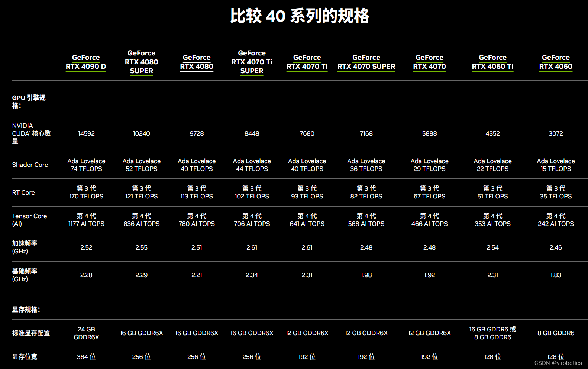Click boost clock value 2.46
Viewport: 588px width, 369px height.
pyautogui.click(x=556, y=247)
